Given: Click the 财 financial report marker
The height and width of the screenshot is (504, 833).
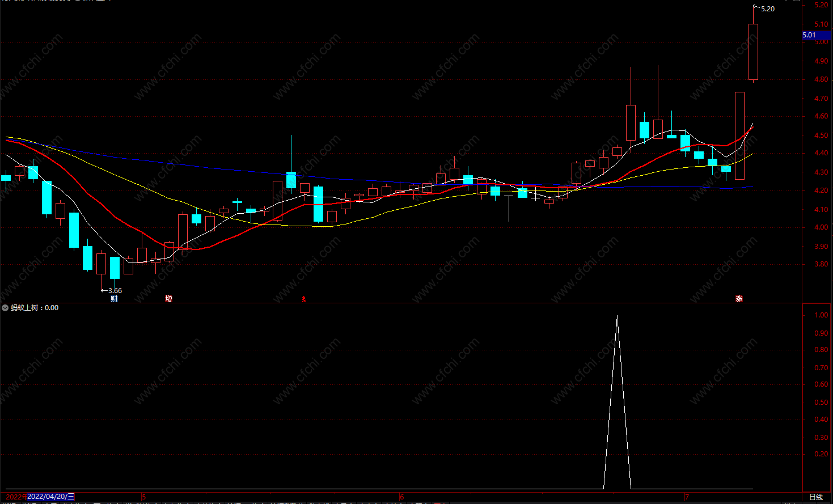Looking at the screenshot, I should [114, 299].
